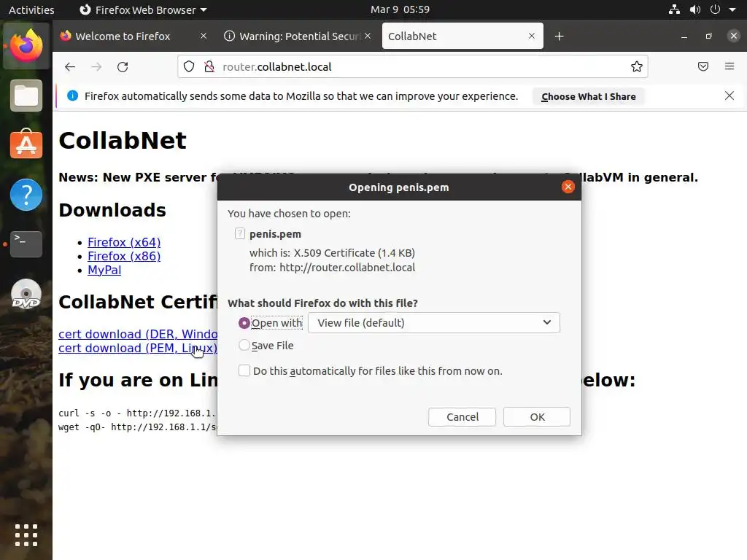Close the CollabNet tab
This screenshot has width=747, height=560.
[532, 36]
